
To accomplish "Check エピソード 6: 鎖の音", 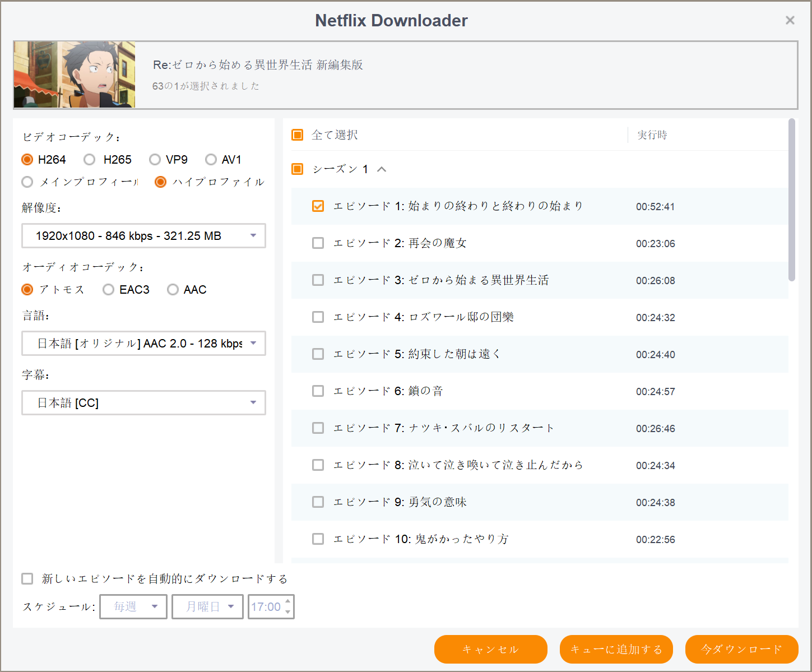I will coord(318,391).
